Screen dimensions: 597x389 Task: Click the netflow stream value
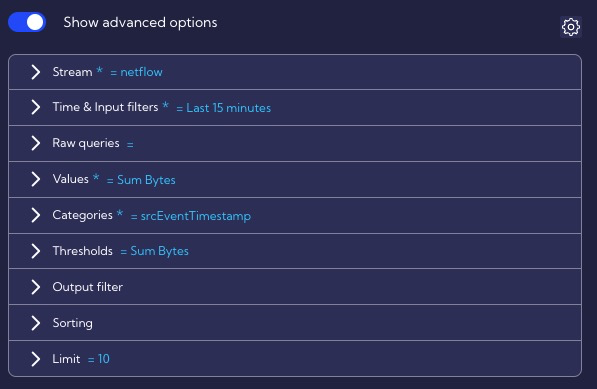[x=141, y=72]
